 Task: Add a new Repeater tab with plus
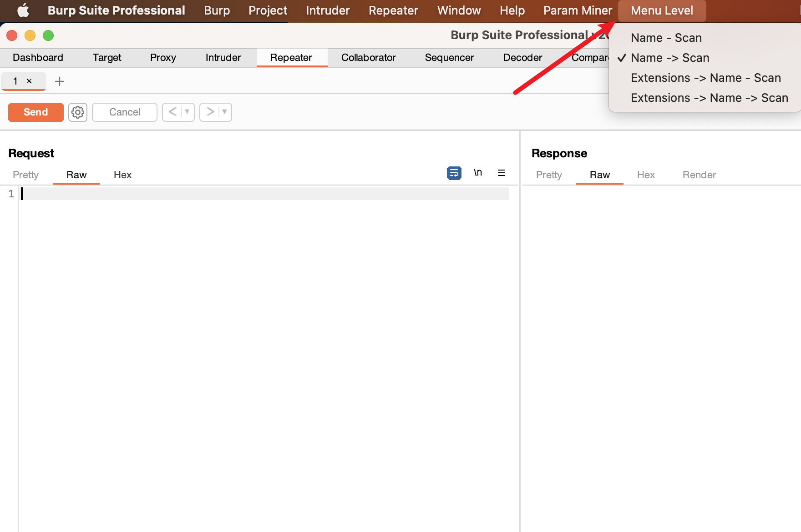click(x=59, y=81)
